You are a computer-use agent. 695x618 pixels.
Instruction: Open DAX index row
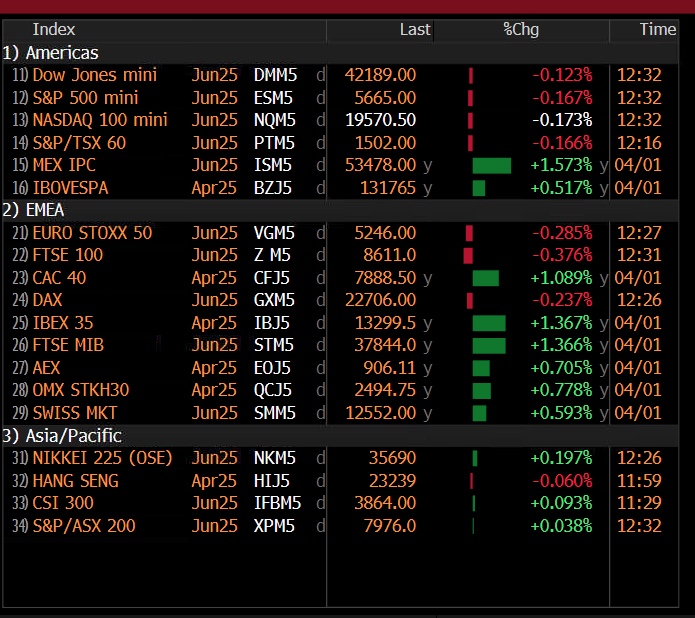tap(340, 300)
